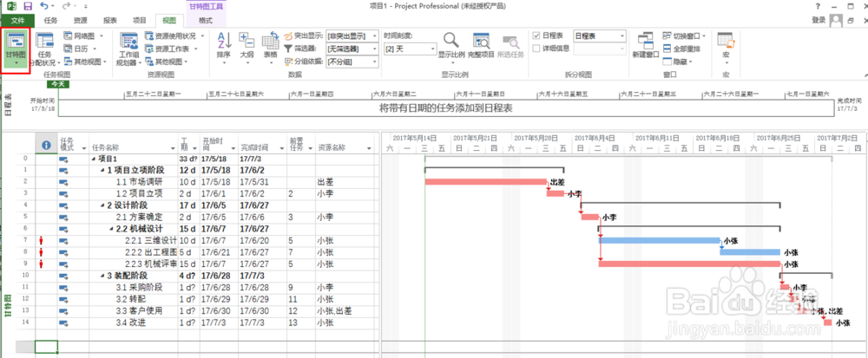Click the 完成时间 column header

[262, 144]
